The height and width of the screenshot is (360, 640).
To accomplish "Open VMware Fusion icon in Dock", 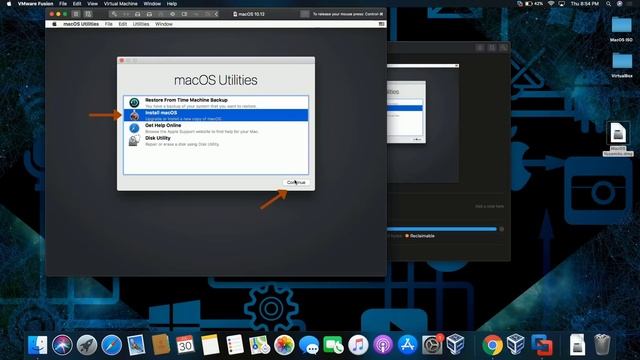I will (x=542, y=345).
